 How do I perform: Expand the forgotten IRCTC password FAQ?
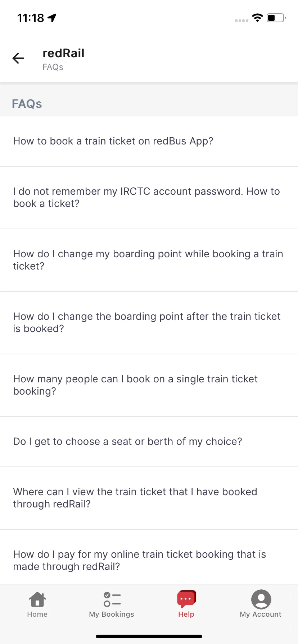click(149, 198)
